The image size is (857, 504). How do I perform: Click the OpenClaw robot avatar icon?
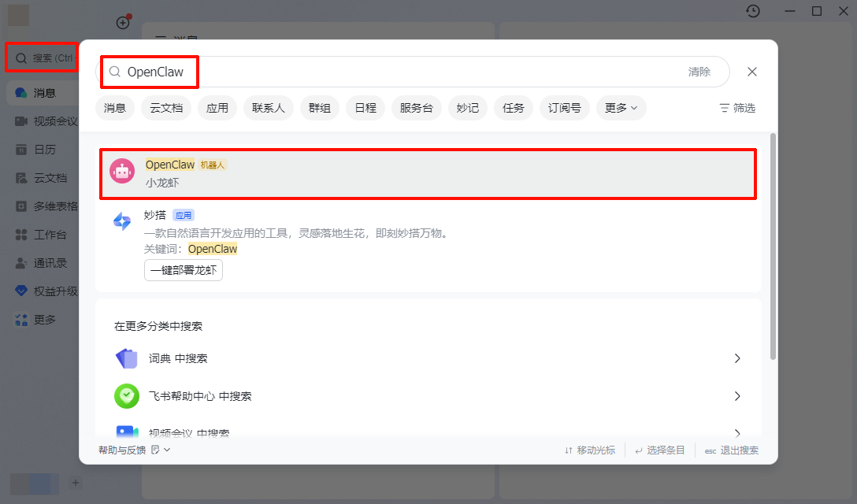[122, 171]
